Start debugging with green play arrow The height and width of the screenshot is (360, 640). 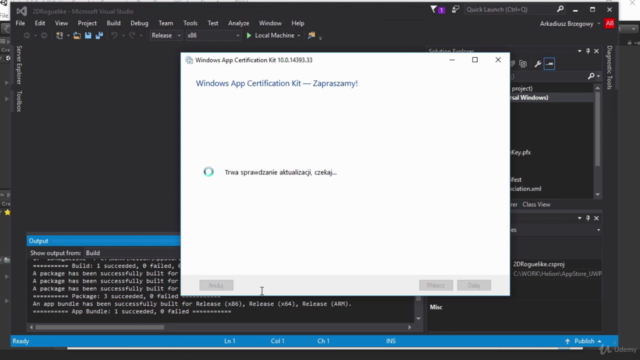tap(249, 36)
